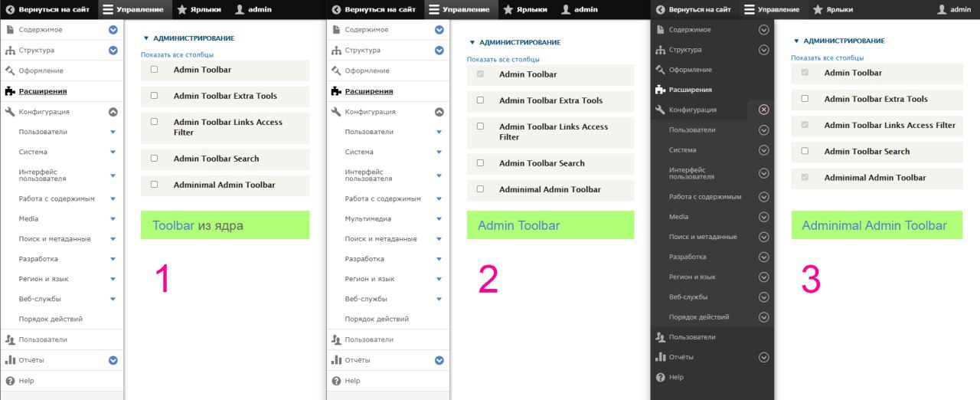
Task: Expand Порядок действий chevron in dark sidebar
Action: [763, 317]
